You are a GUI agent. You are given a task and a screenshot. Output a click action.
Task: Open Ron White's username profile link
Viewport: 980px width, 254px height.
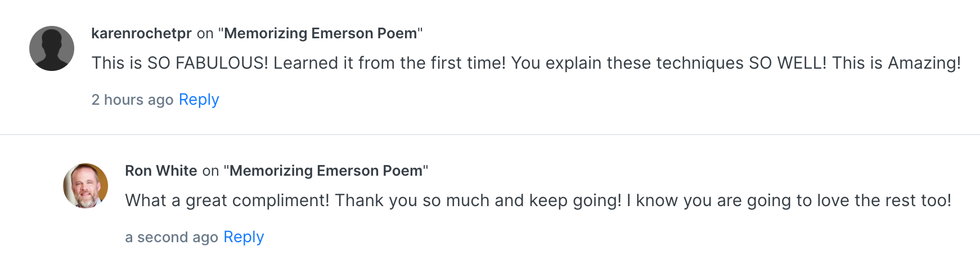161,171
